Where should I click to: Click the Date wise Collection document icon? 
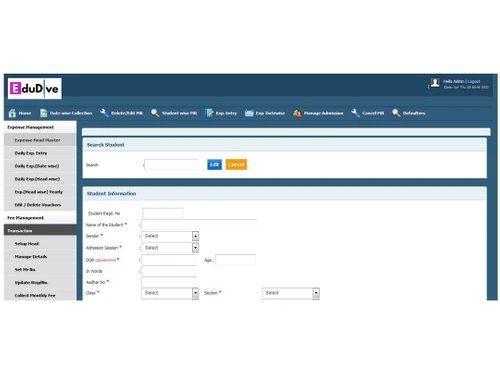click(43, 113)
